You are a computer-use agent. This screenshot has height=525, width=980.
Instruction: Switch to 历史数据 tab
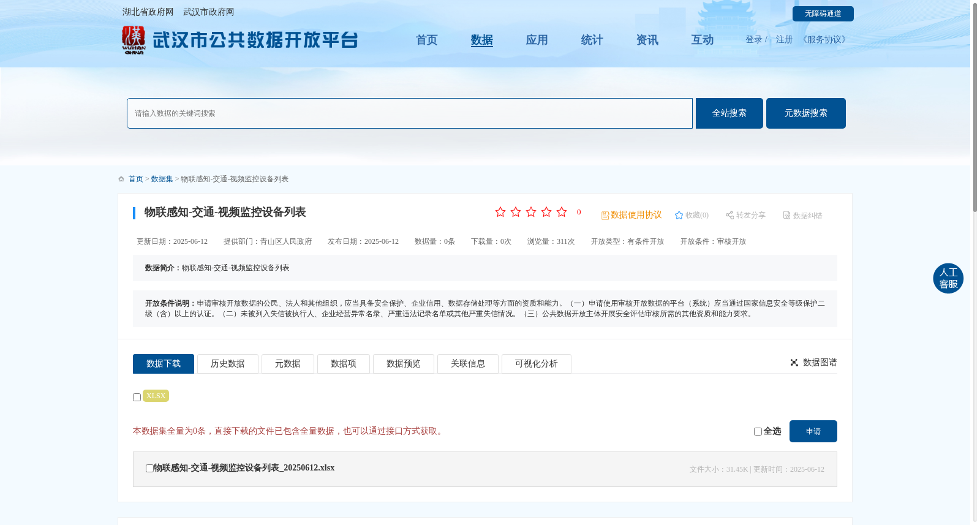click(228, 364)
